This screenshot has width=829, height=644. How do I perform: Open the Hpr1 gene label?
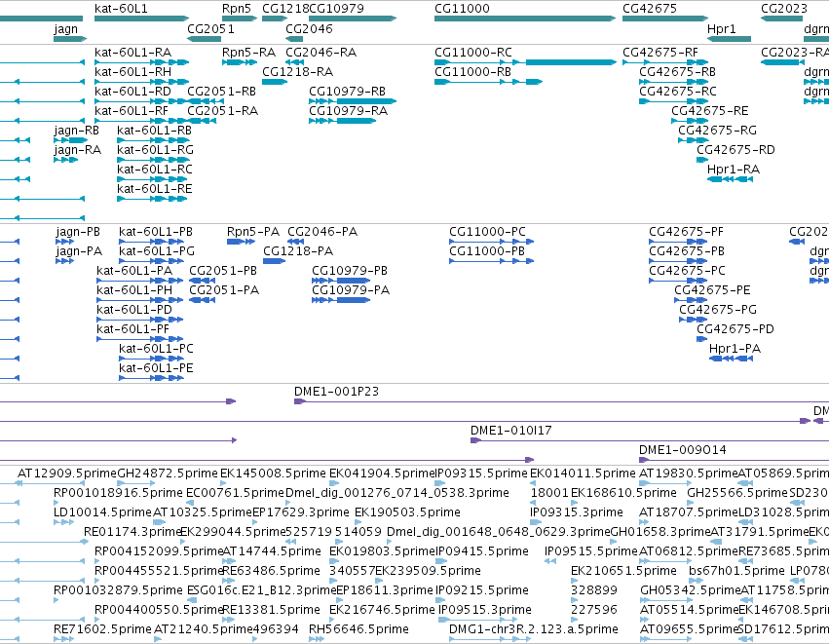click(x=722, y=28)
